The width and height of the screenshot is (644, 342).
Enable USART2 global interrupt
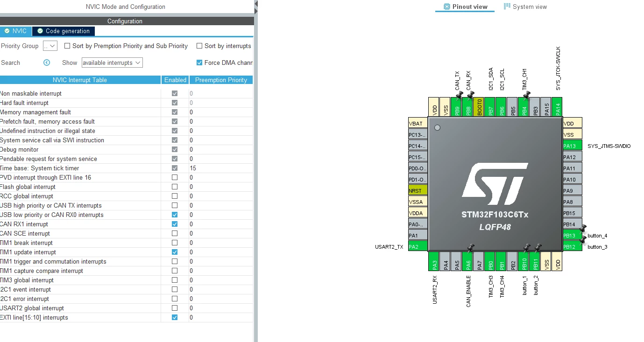pyautogui.click(x=175, y=308)
